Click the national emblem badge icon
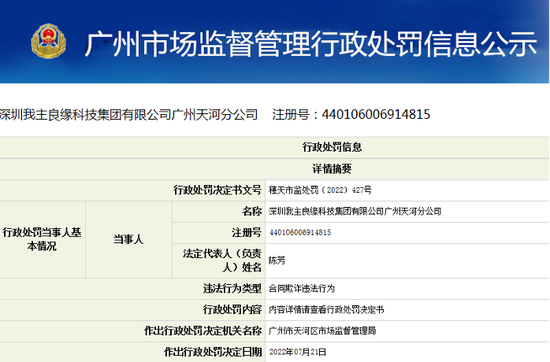The image size is (550, 362). tap(48, 41)
